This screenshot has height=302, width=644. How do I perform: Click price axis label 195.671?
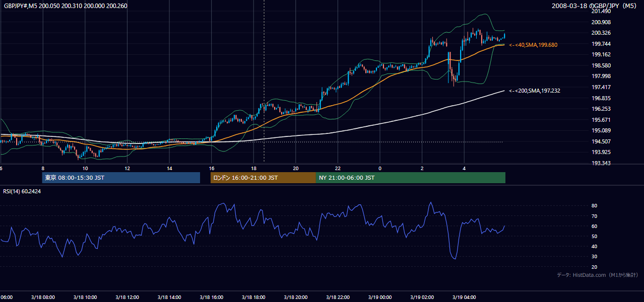[x=602, y=120]
